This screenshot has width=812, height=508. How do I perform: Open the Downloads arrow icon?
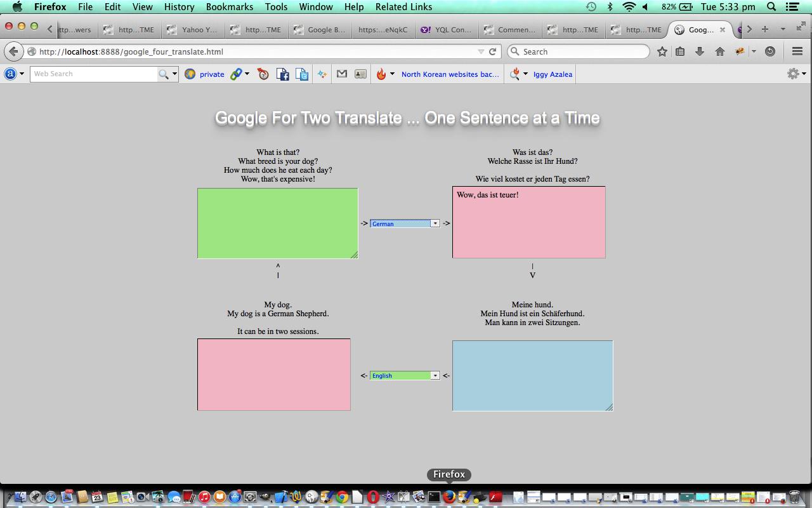click(700, 51)
